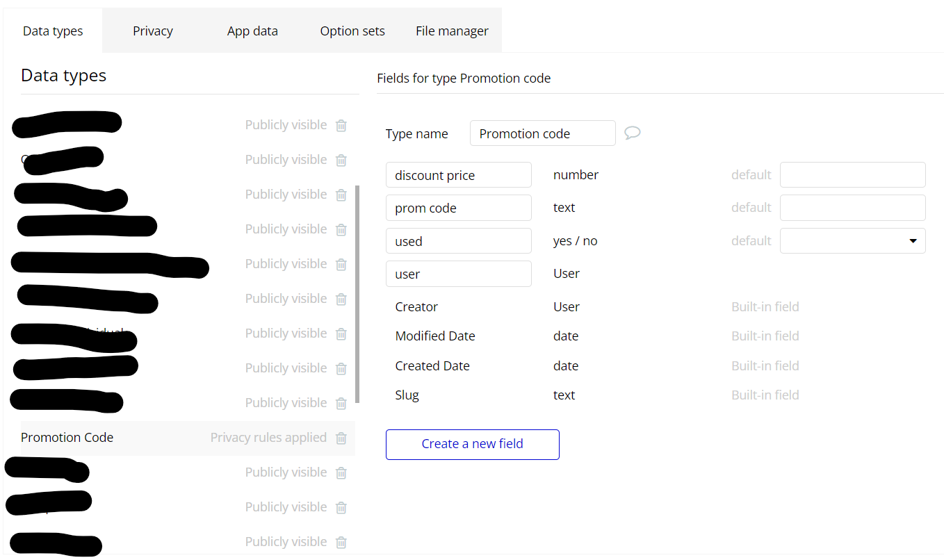Click the comment bubble beside Type name
The height and width of the screenshot is (560, 944).
(x=632, y=133)
